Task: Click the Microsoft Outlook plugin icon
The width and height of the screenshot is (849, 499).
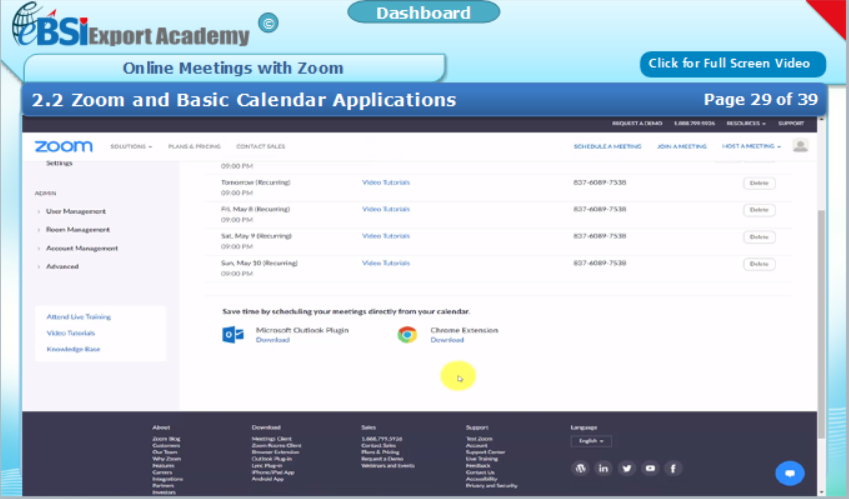Action: [x=233, y=334]
